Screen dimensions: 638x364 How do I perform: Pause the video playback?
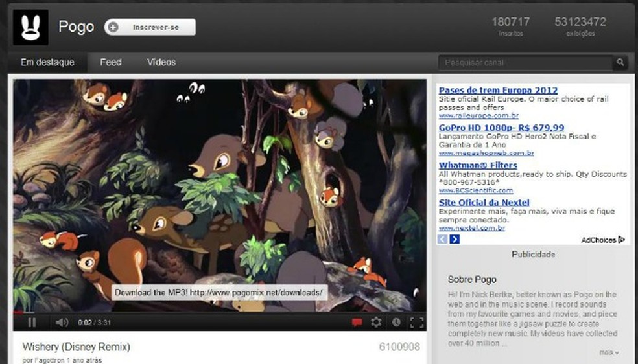[32, 323]
